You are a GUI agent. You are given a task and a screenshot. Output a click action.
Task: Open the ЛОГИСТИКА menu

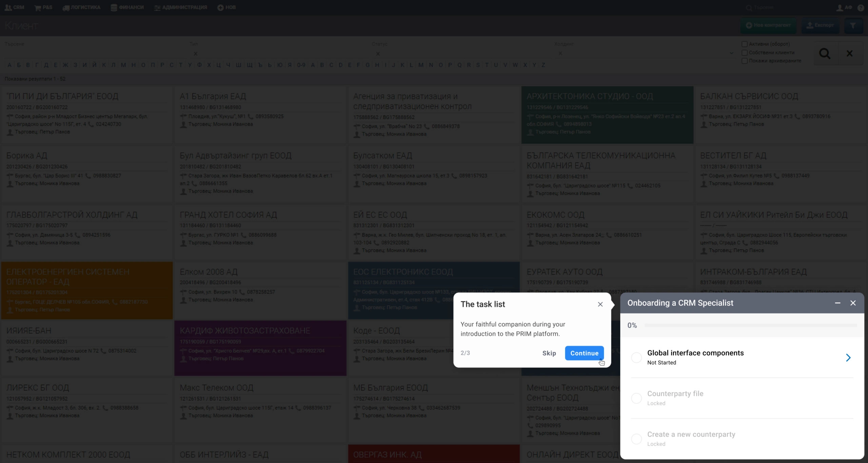81,7
